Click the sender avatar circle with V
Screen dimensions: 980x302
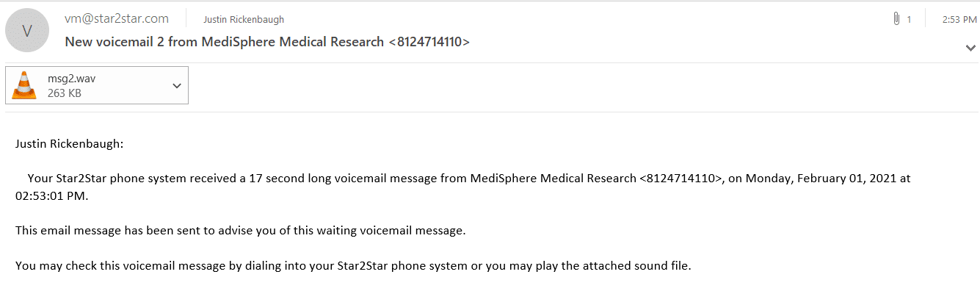tap(27, 30)
